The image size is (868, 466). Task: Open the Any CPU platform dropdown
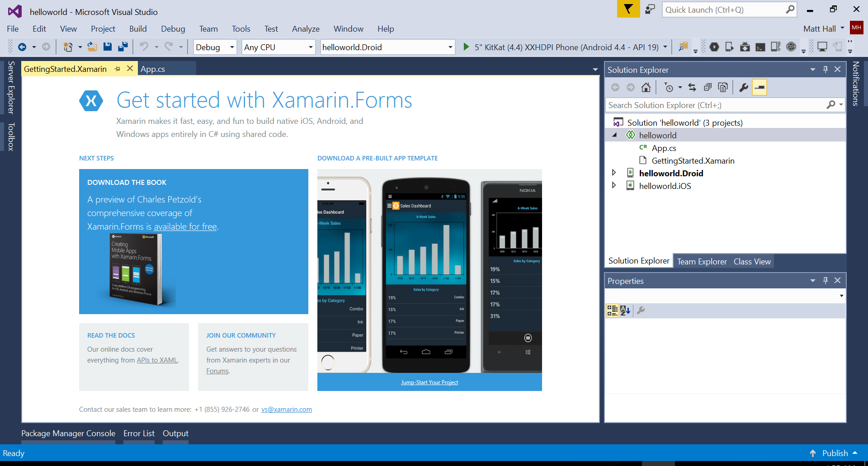point(311,47)
